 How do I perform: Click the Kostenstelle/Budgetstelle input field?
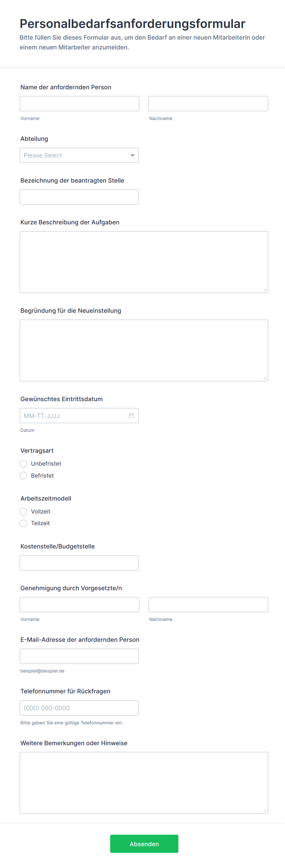(79, 563)
